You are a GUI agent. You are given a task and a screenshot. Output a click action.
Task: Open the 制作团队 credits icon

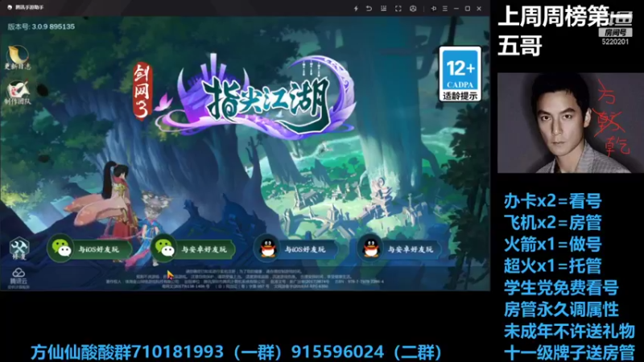click(x=18, y=93)
